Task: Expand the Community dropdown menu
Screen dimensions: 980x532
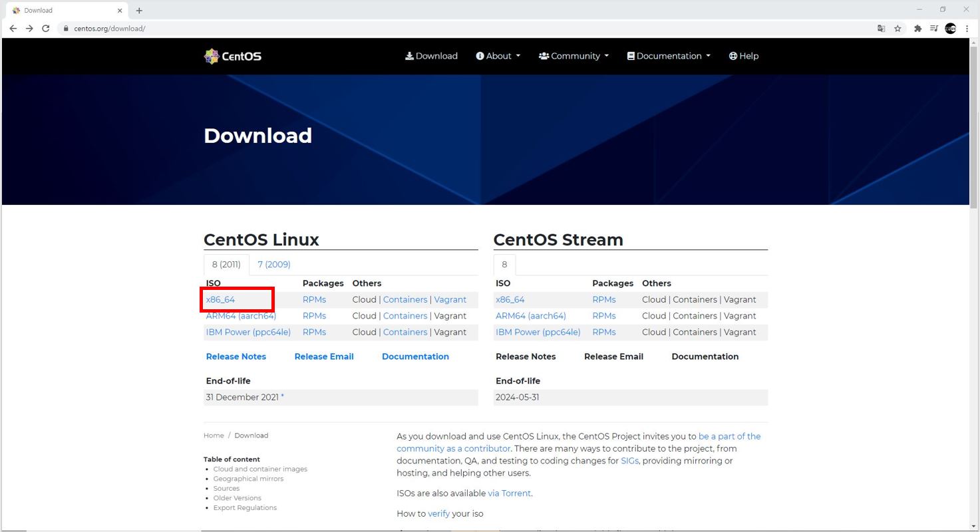Action: (573, 56)
